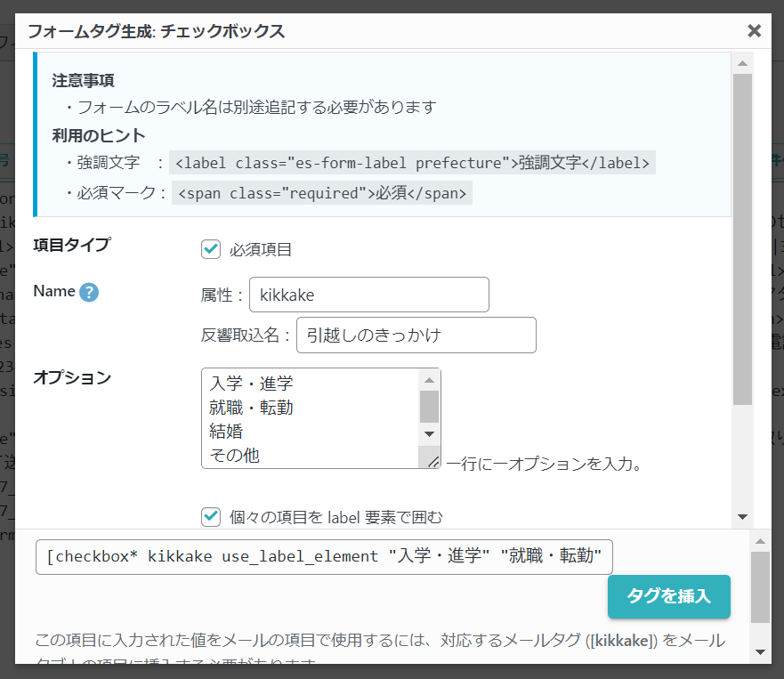Screen dimensions: 784x679
Task: Click the es-form-label code snippet
Action: coord(412,163)
